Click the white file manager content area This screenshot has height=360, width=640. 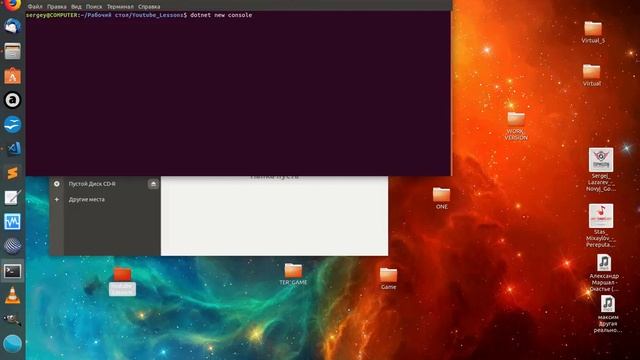point(274,216)
